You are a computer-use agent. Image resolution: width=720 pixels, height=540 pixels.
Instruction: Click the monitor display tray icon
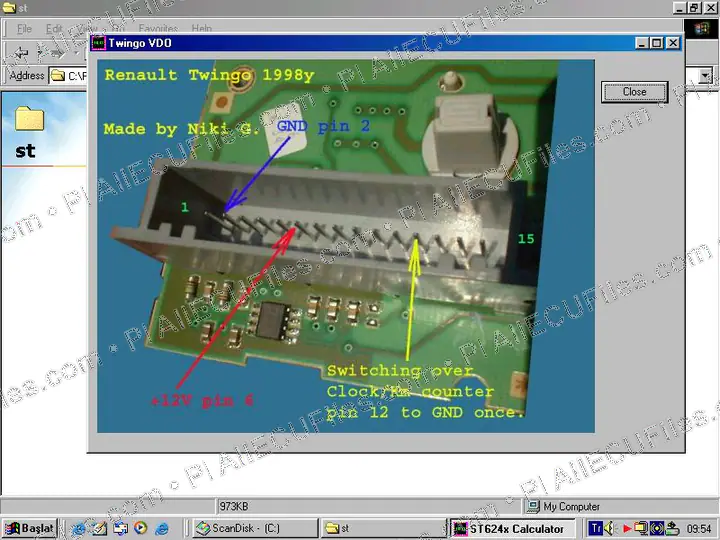pyautogui.click(x=641, y=529)
